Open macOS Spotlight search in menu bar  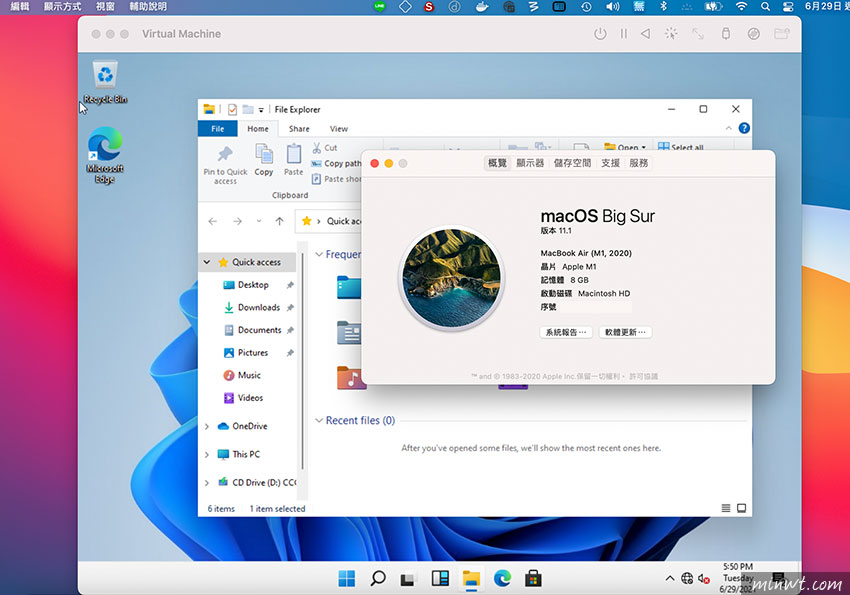(x=765, y=7)
